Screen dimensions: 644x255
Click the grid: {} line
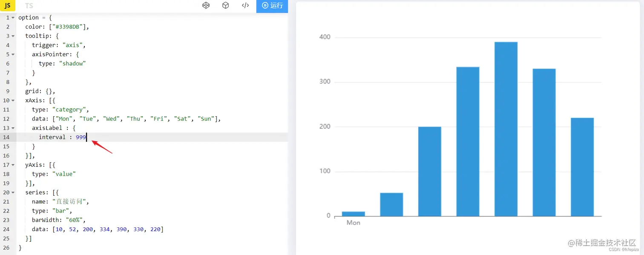pyautogui.click(x=40, y=91)
